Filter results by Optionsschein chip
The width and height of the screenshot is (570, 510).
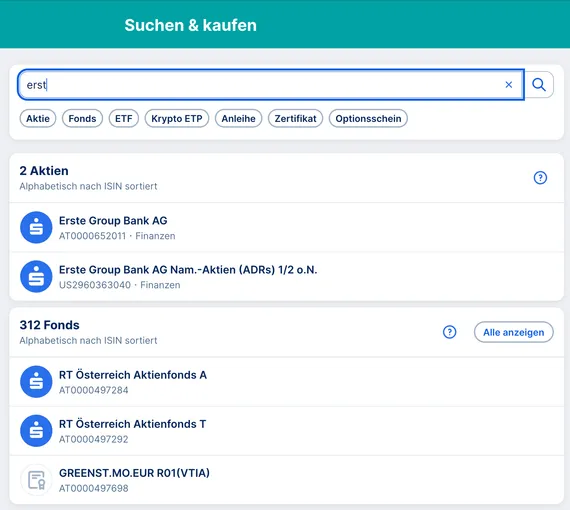(368, 119)
